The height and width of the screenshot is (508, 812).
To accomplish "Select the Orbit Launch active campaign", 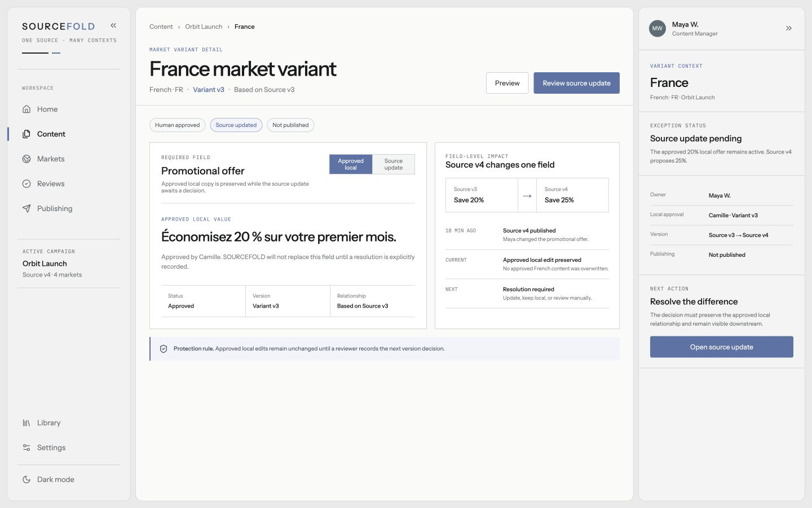I will point(69,264).
